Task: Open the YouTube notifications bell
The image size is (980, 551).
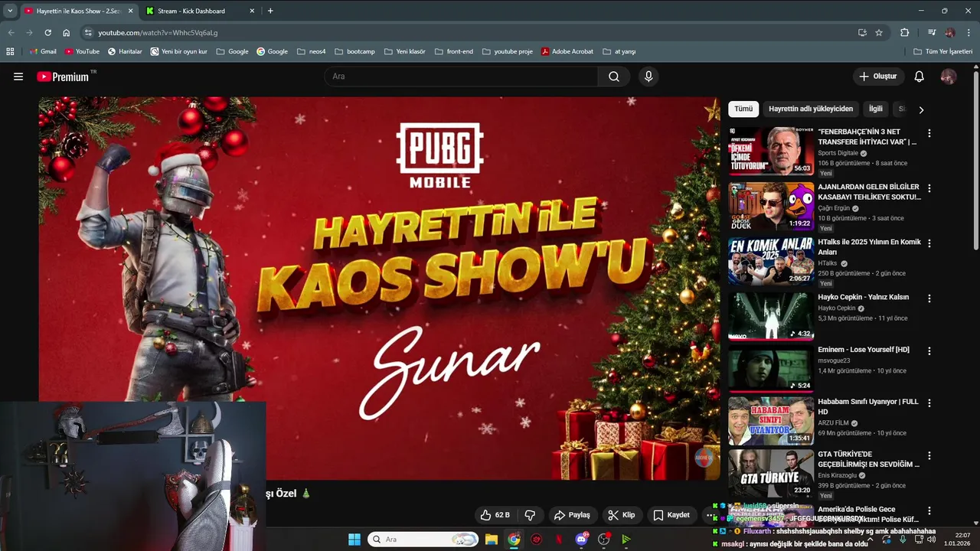Action: pyautogui.click(x=920, y=77)
